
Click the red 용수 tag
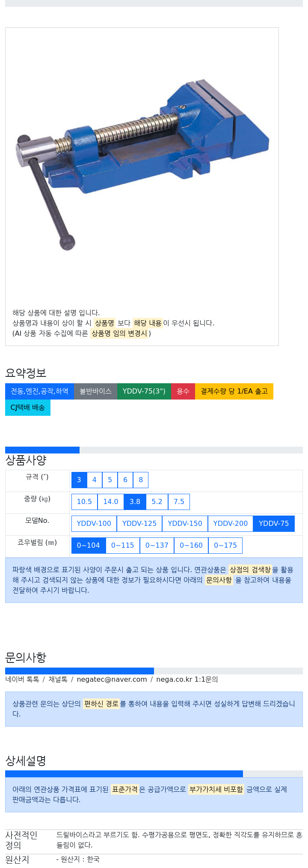(183, 391)
